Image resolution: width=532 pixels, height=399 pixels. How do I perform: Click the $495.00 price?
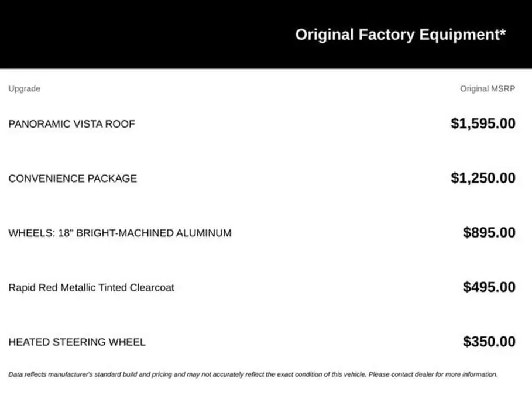click(489, 287)
